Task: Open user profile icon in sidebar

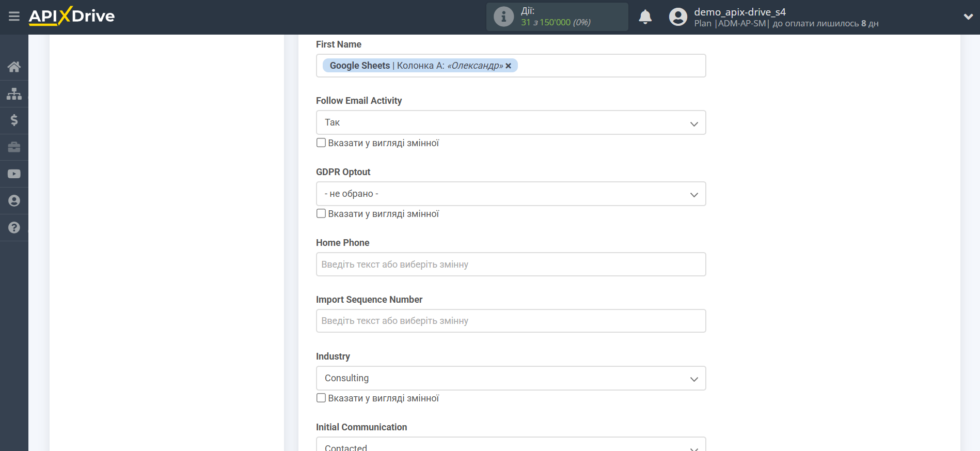Action: 14,201
